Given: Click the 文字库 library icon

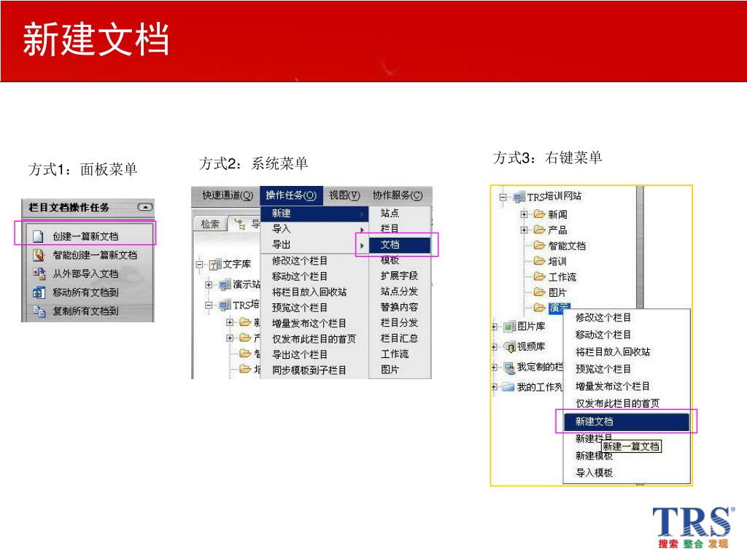Looking at the screenshot, I should pos(215,264).
